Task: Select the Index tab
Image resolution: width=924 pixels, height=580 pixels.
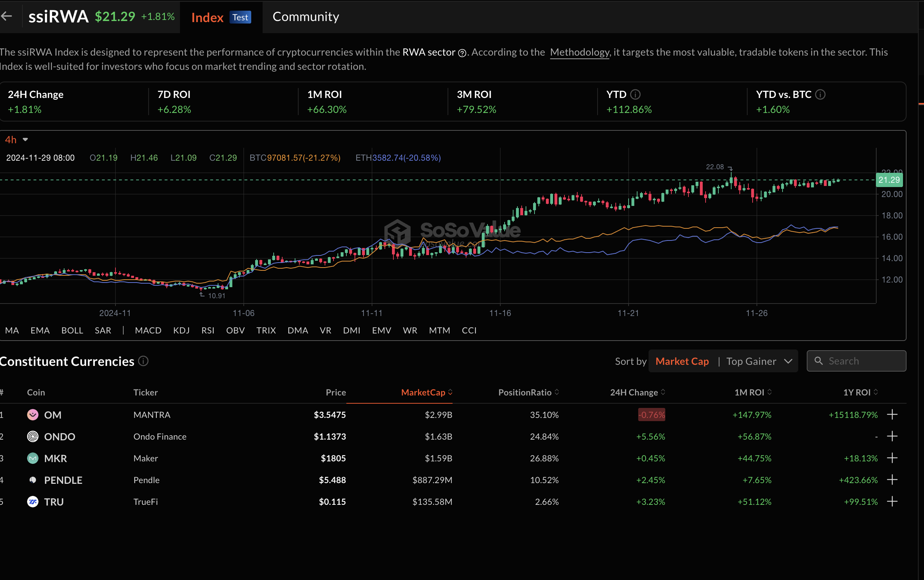Action: (x=207, y=17)
